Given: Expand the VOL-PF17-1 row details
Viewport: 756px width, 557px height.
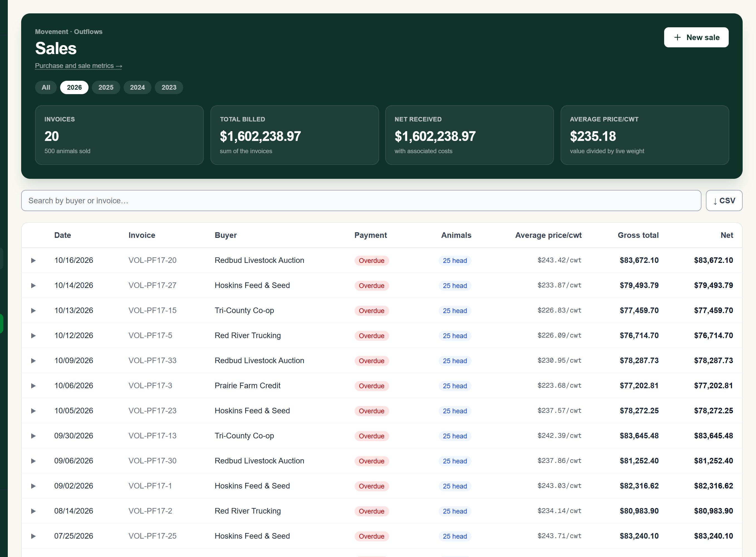Looking at the screenshot, I should click(x=33, y=486).
